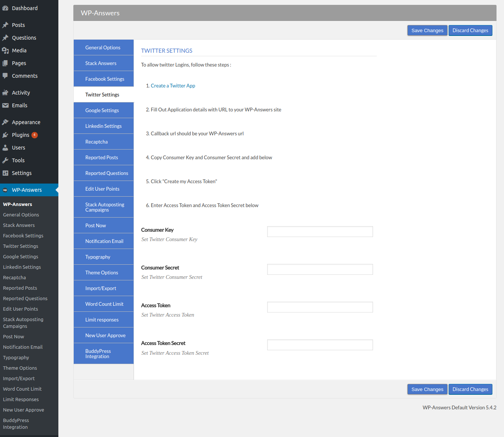
Task: Open the New User Approve tab
Action: click(x=104, y=335)
